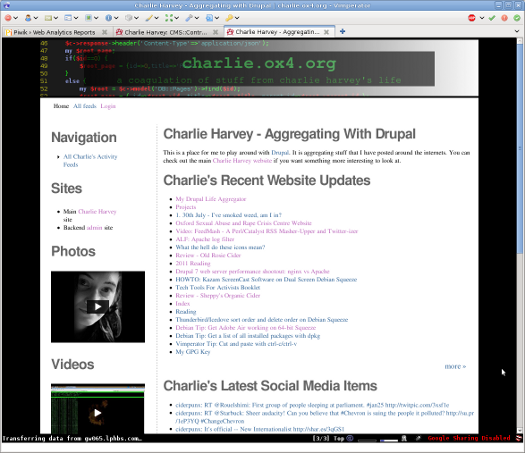Open the Vimperator Tip: Cut and paste link
The image size is (525, 453).
[236, 344]
